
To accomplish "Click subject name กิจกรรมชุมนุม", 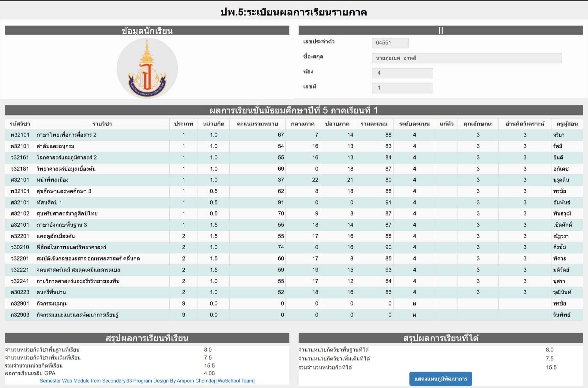I will click(x=52, y=304).
